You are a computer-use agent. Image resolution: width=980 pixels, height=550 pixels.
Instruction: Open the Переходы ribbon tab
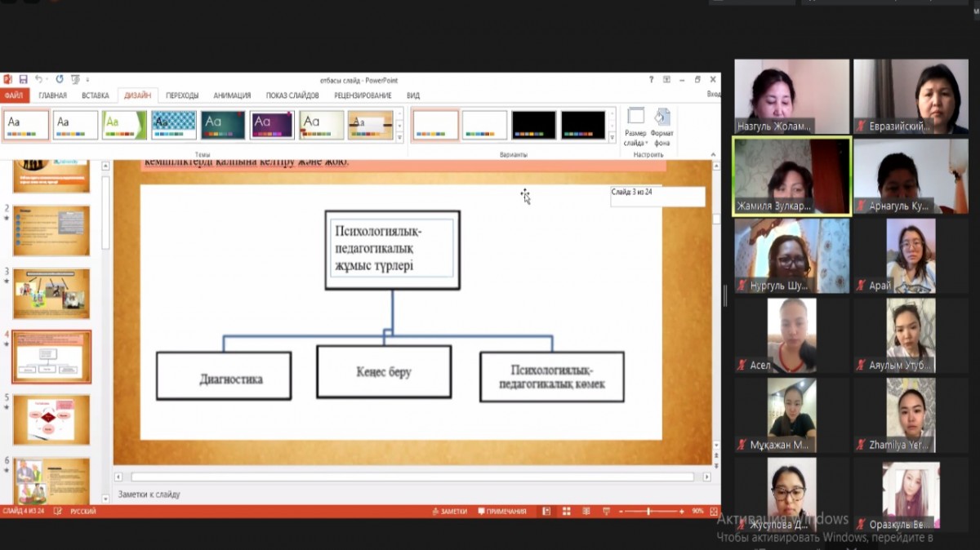182,95
